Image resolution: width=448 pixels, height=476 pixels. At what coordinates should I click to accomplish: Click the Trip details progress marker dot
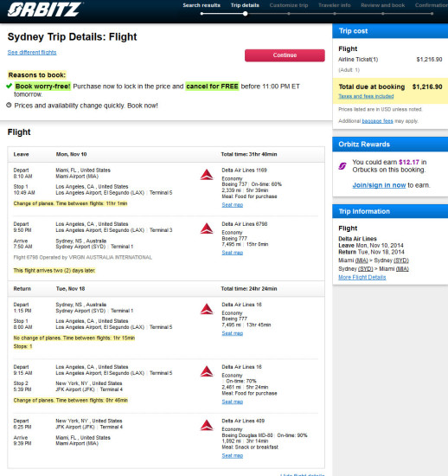245,14
